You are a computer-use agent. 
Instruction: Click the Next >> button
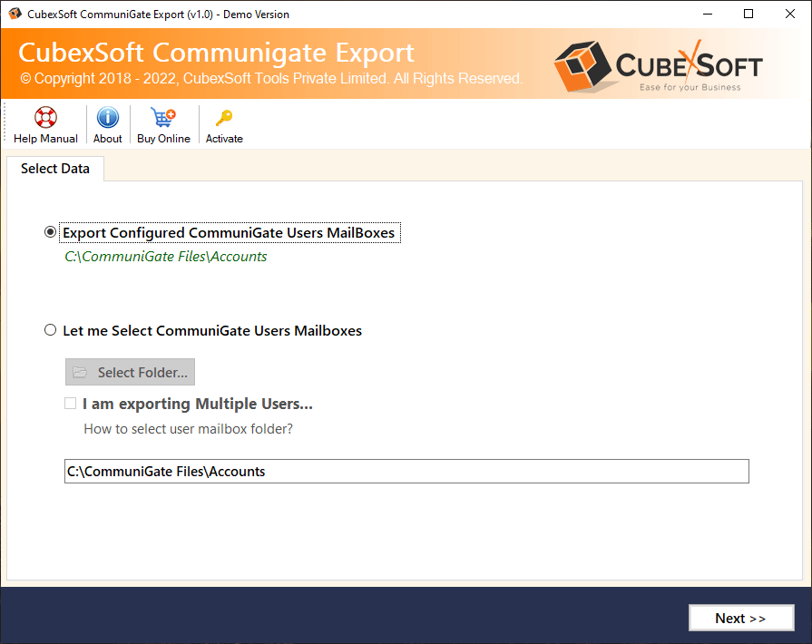pyautogui.click(x=741, y=618)
